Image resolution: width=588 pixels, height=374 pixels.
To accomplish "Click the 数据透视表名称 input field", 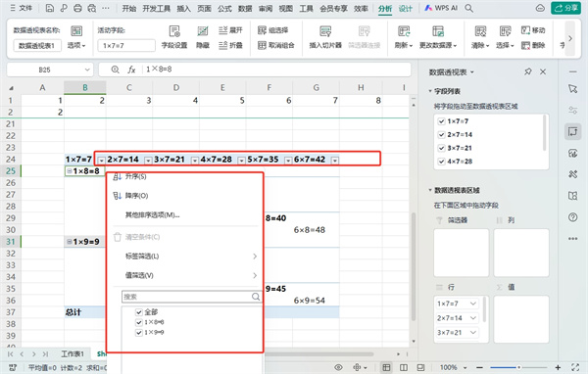I will (37, 45).
